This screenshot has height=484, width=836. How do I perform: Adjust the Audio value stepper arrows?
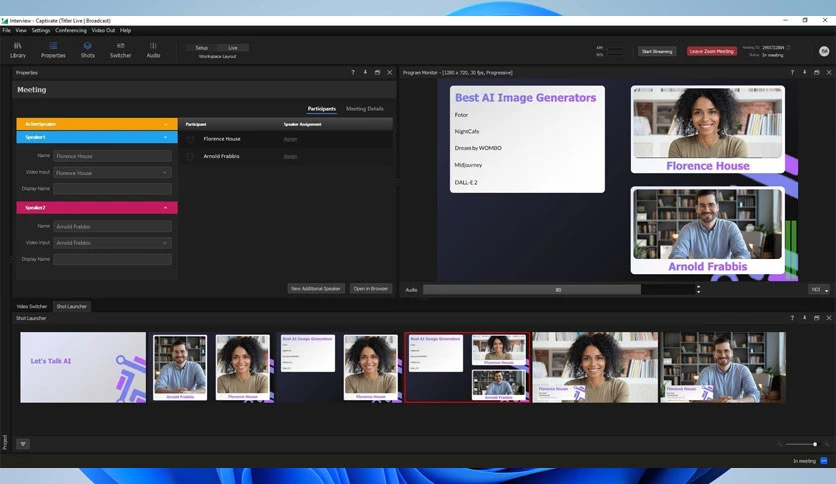click(698, 289)
